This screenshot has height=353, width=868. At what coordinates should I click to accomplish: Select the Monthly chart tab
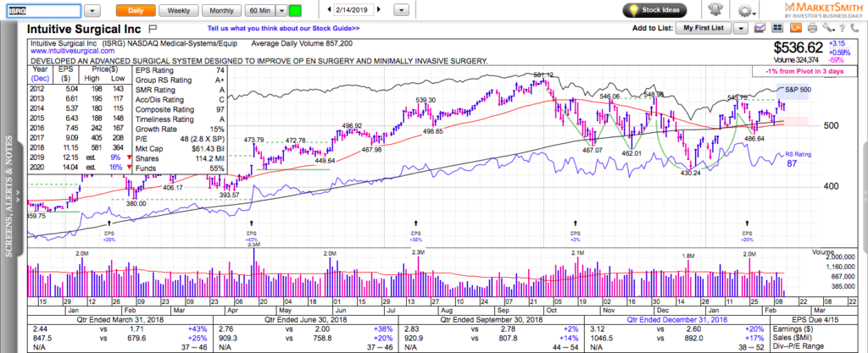pos(221,10)
